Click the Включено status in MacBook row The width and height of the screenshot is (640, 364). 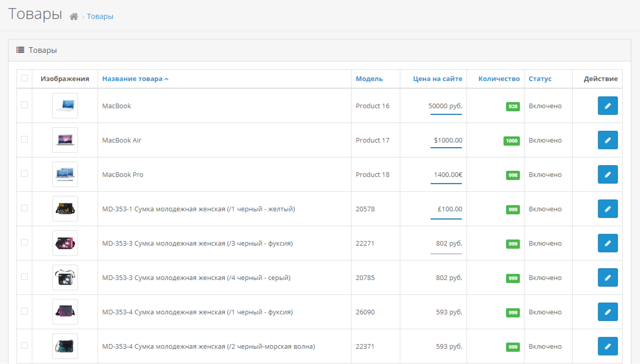point(545,106)
